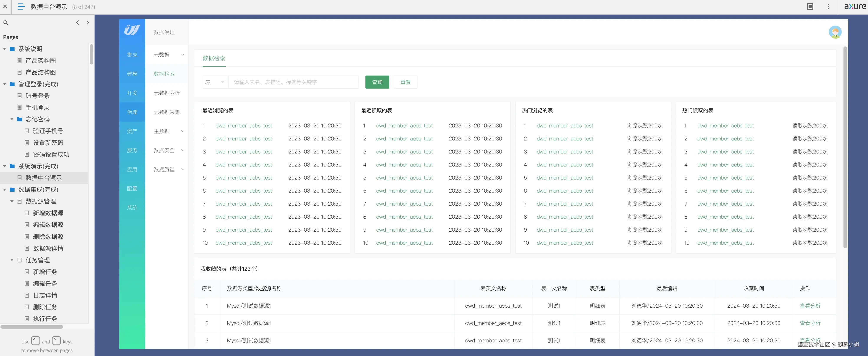The image size is (868, 356).
Task: Click the table keyword search input field
Action: coord(293,82)
